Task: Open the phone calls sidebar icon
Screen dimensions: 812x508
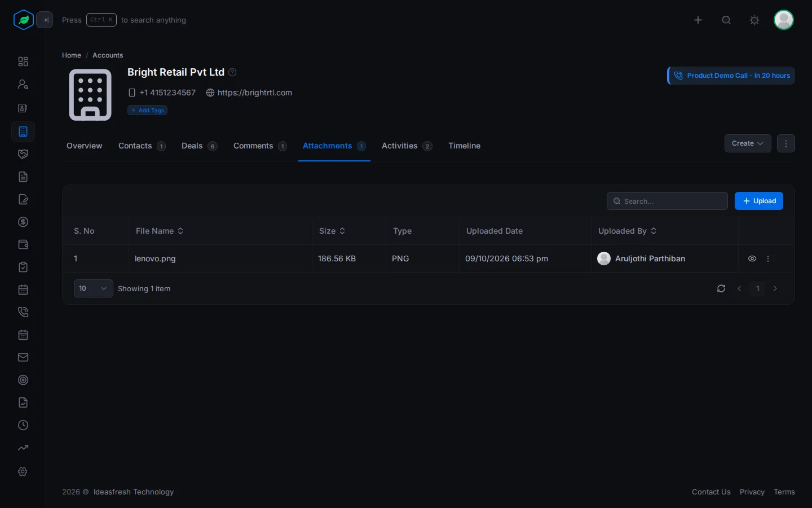Action: 23,312
